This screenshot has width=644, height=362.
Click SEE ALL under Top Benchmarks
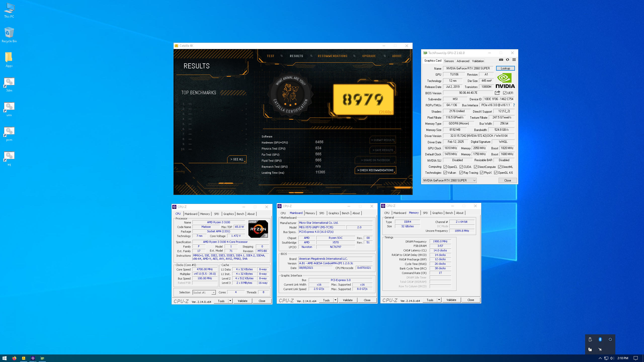[237, 159]
